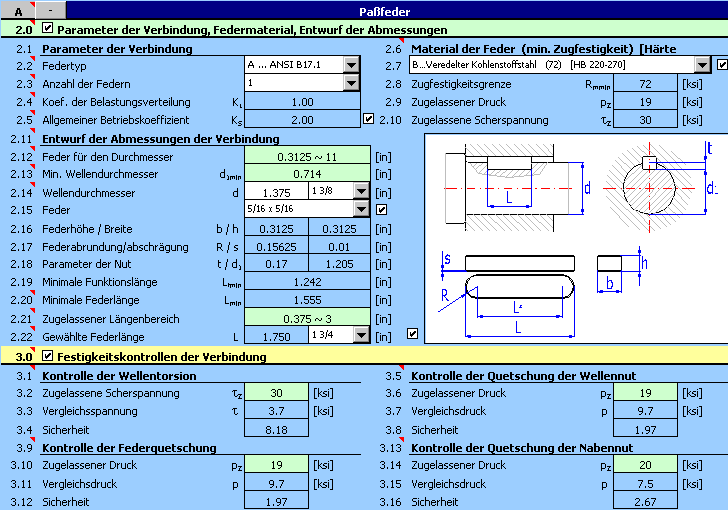The width and height of the screenshot is (728, 510).
Task: Toggle the checkbox beside Gewählte Federlänge row
Action: pyautogui.click(x=412, y=333)
